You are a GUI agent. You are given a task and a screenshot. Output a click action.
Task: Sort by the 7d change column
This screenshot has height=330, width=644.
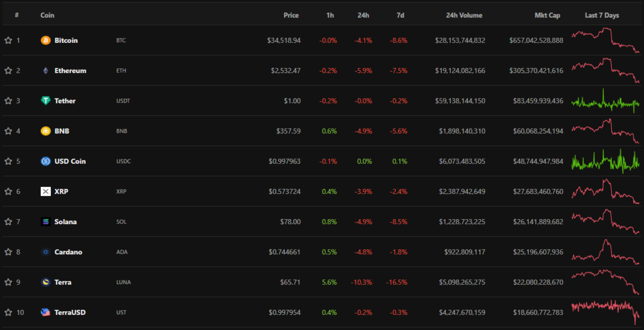pos(401,15)
